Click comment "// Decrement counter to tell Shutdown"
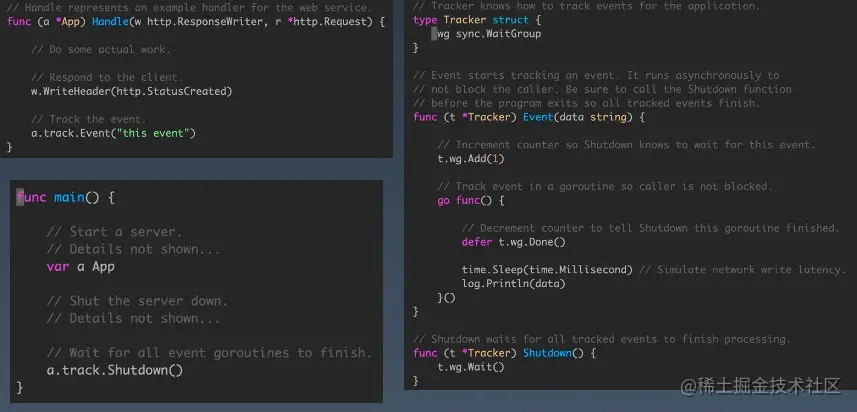 [x=650, y=228]
